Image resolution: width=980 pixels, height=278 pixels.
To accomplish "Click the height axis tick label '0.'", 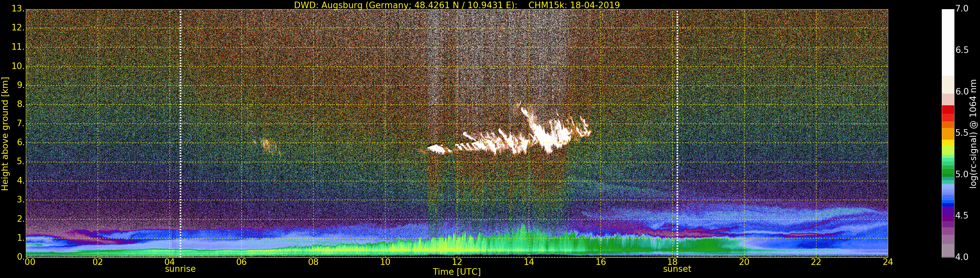I will click(20, 257).
